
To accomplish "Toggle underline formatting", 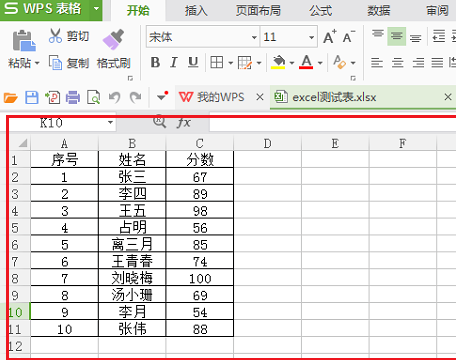I will [x=193, y=62].
